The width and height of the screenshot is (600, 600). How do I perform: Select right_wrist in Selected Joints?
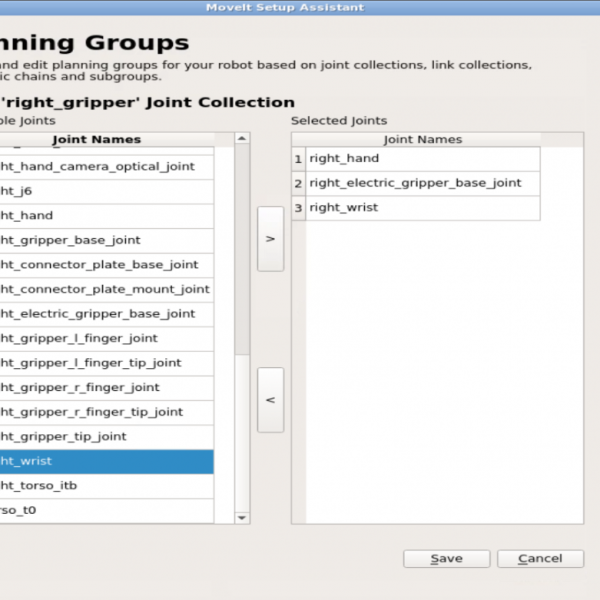(423, 208)
